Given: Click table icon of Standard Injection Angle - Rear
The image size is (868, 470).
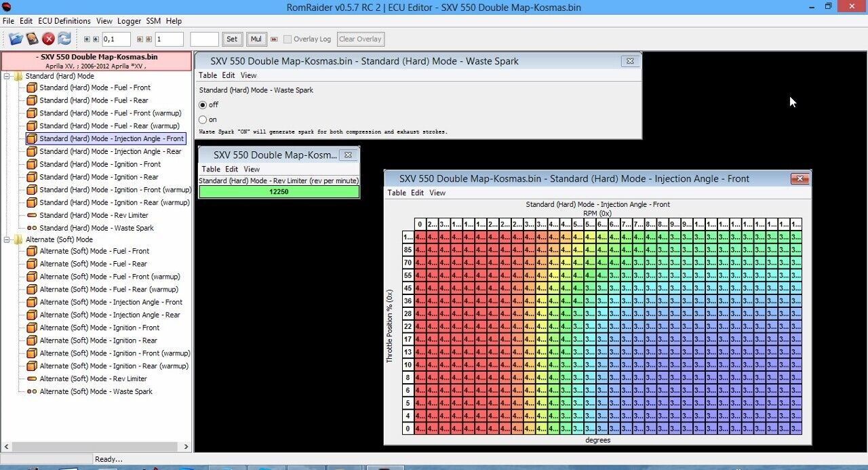Looking at the screenshot, I should 32,151.
